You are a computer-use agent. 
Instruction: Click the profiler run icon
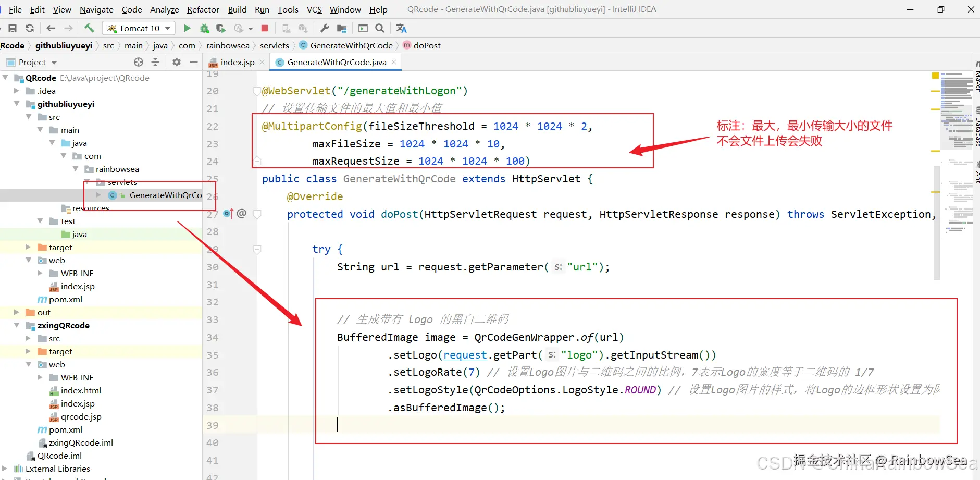pos(239,28)
